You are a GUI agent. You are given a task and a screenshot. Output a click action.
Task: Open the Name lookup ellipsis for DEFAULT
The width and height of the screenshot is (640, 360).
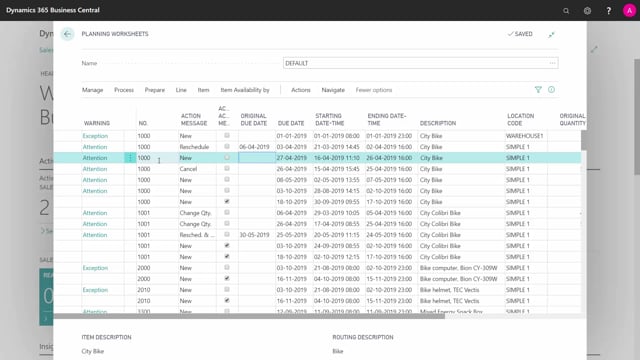click(552, 63)
